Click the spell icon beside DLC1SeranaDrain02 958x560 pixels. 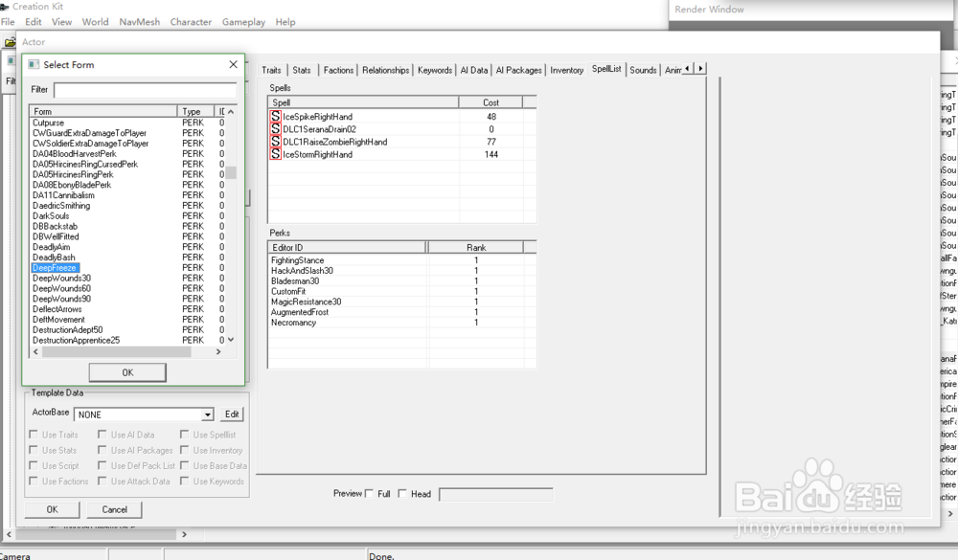pyautogui.click(x=276, y=129)
